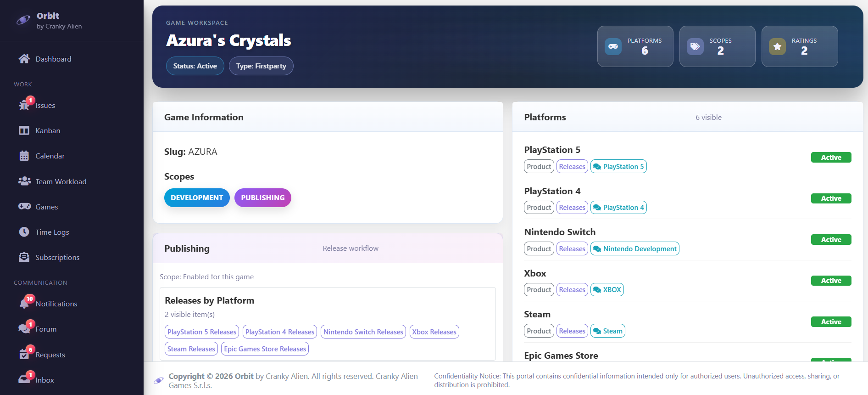Click the Inbox tray icon
This screenshot has height=395, width=868.
pyautogui.click(x=24, y=380)
